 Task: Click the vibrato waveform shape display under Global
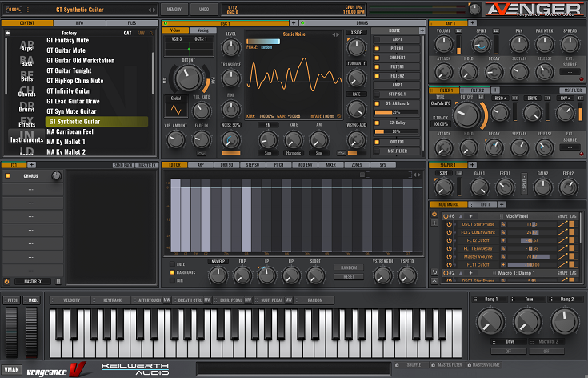click(x=176, y=110)
